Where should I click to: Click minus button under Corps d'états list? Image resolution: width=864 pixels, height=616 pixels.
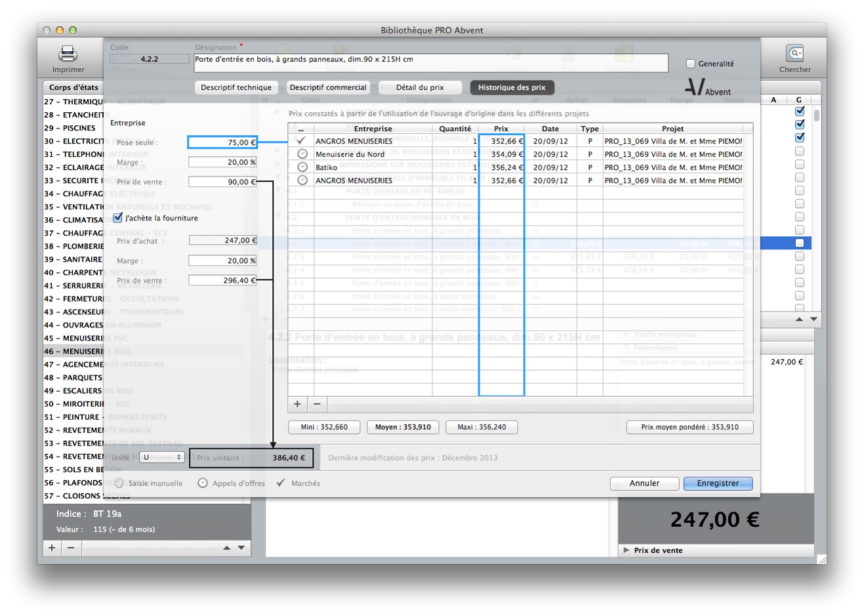(71, 548)
